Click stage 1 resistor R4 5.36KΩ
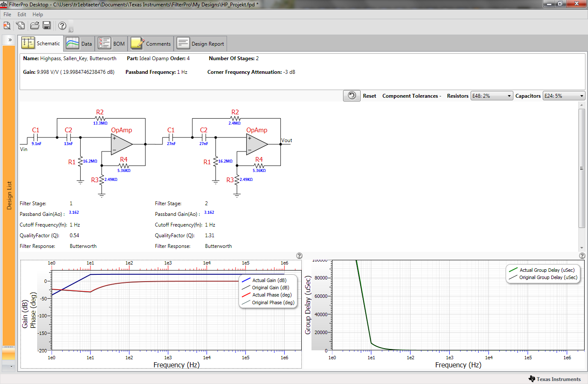This screenshot has width=588, height=384. [124, 165]
